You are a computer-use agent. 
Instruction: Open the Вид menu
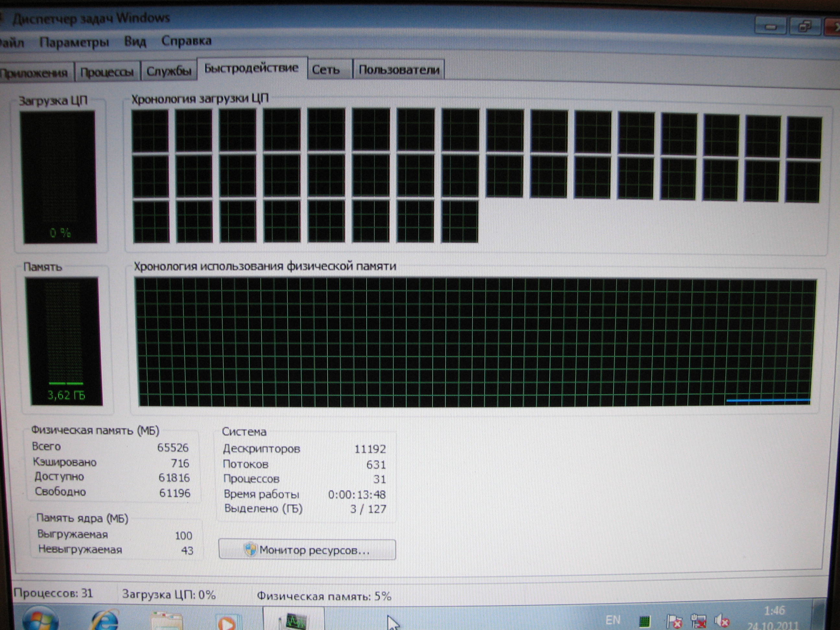[x=135, y=41]
